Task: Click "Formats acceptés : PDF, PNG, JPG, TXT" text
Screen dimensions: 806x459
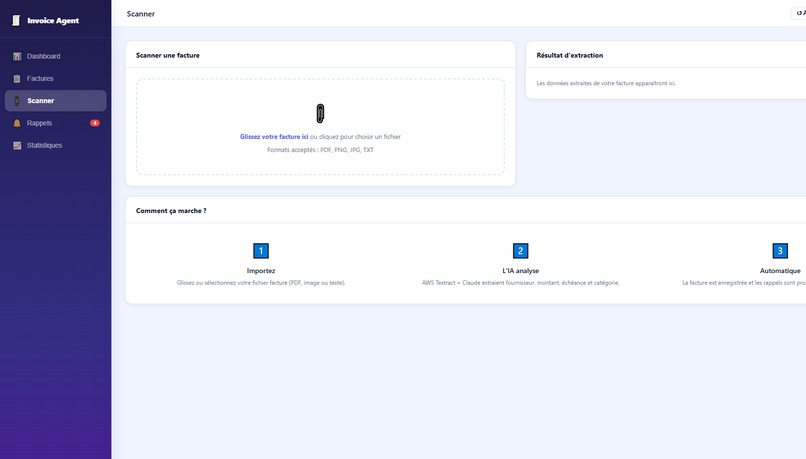Action: click(x=320, y=150)
